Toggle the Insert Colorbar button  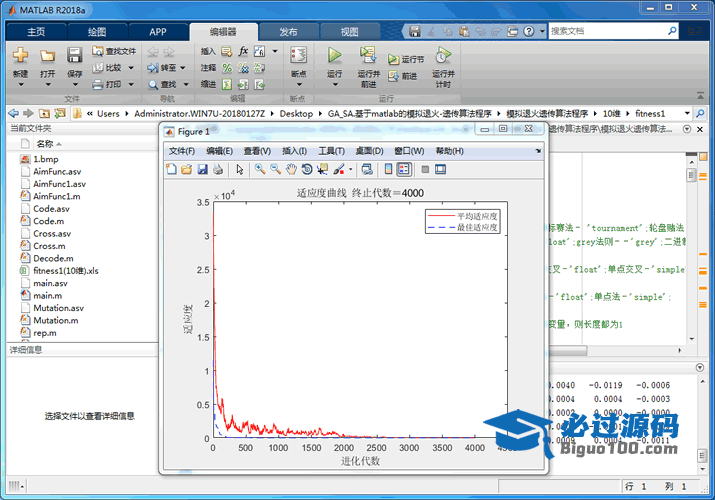click(x=388, y=170)
